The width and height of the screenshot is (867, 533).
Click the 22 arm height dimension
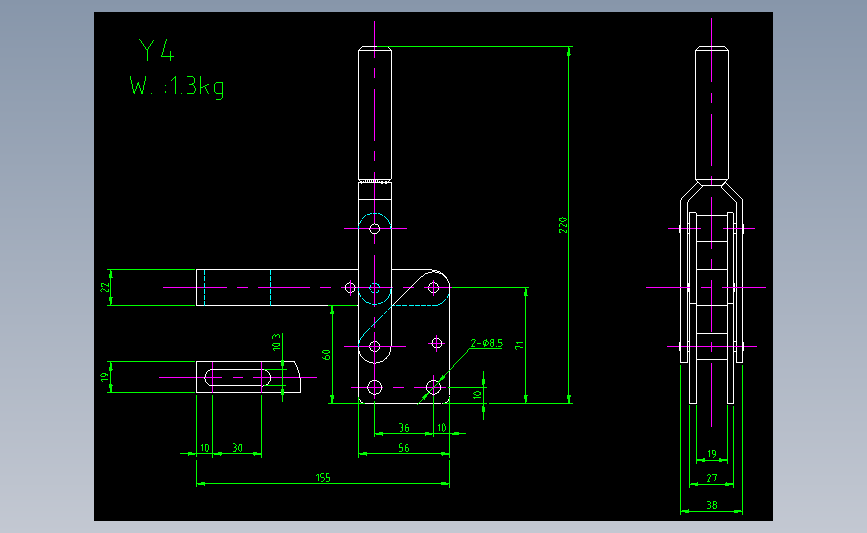coord(105,287)
